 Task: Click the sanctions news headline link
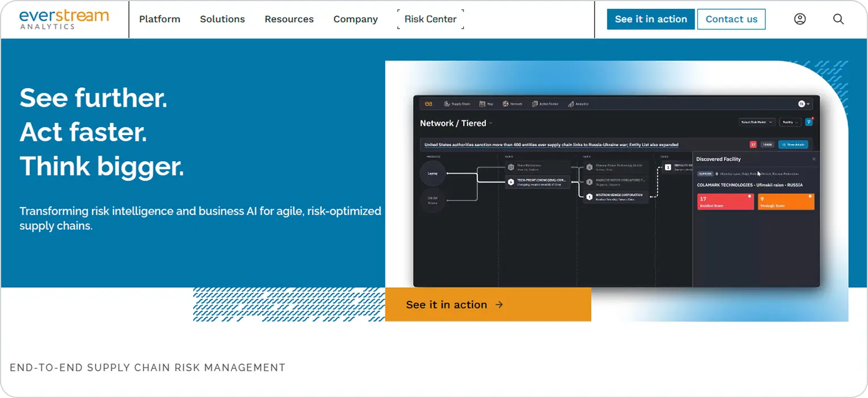(551, 145)
